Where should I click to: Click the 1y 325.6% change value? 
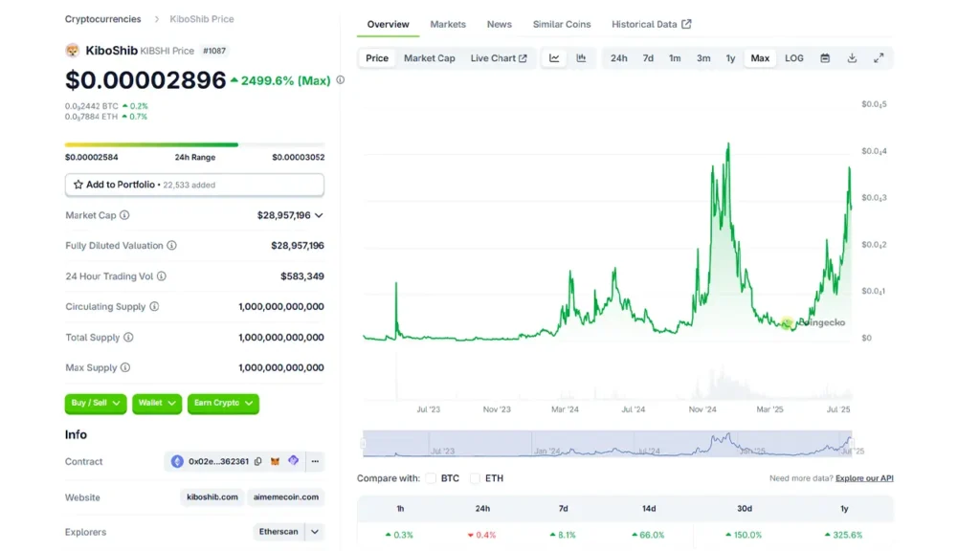844,536
